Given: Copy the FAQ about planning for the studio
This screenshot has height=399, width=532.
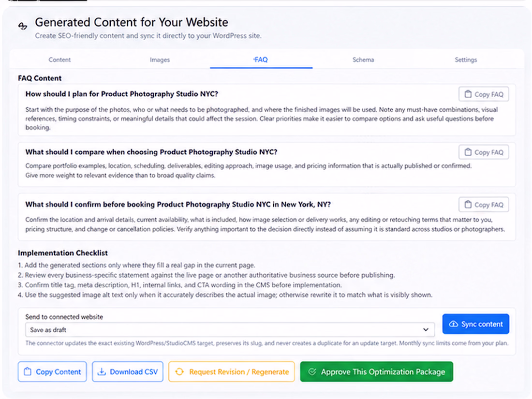Looking at the screenshot, I should (x=484, y=94).
